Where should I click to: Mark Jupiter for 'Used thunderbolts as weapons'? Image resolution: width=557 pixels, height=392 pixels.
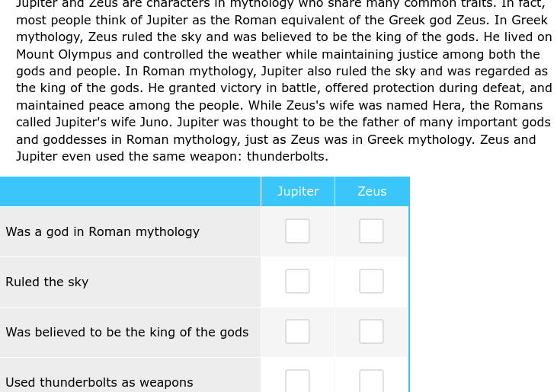pyautogui.click(x=297, y=381)
